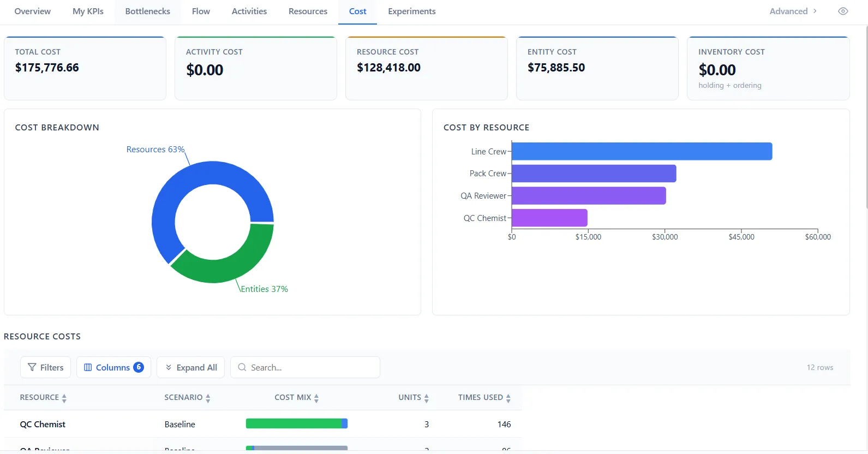The height and width of the screenshot is (454, 868).
Task: Click the QC Chemist bar
Action: coord(549,218)
